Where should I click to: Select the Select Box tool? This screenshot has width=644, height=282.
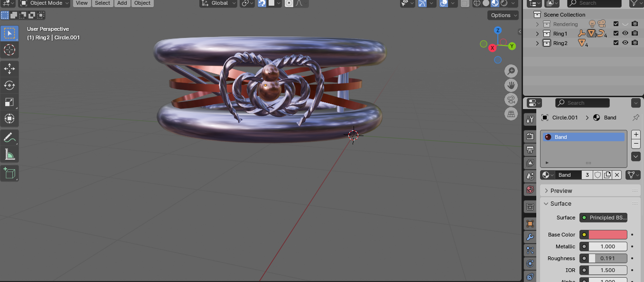(x=9, y=33)
